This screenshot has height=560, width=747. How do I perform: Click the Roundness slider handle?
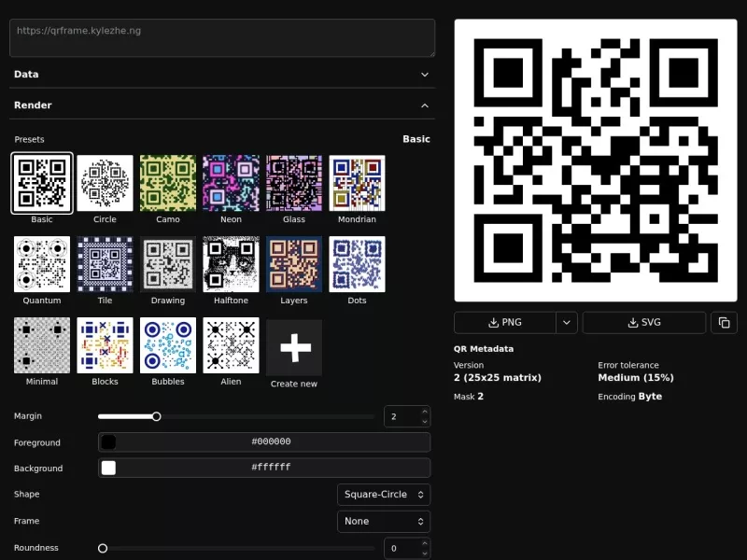(x=103, y=548)
